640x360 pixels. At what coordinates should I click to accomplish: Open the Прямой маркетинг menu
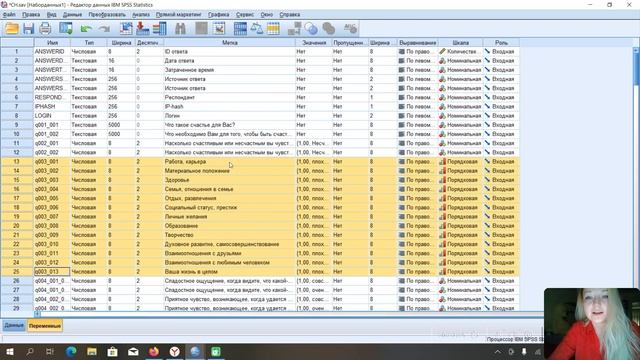(178, 14)
